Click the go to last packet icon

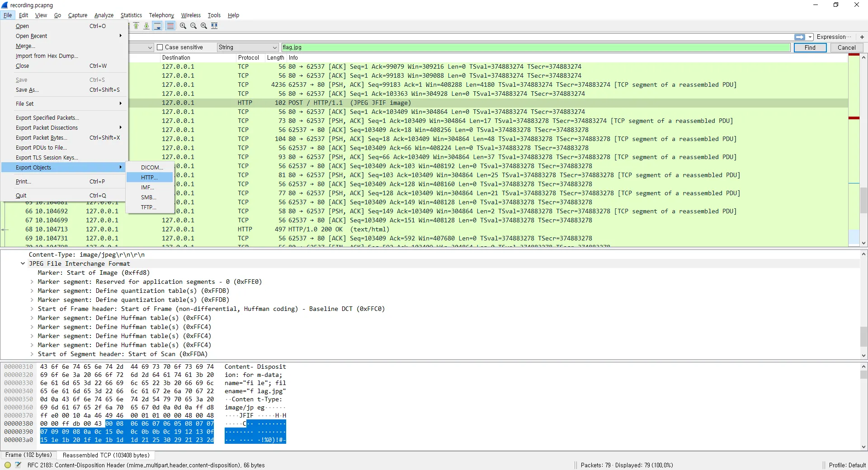(x=146, y=26)
